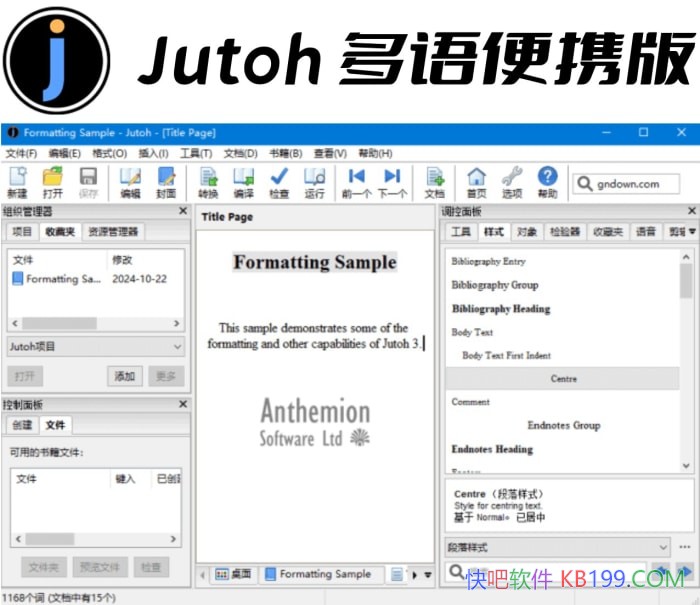Click the 打开 button under Jutoh项目

pyautogui.click(x=25, y=377)
